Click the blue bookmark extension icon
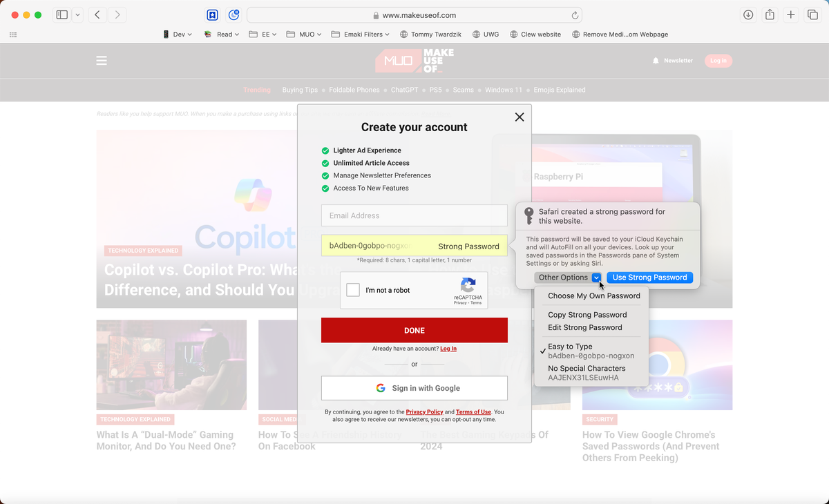 click(213, 14)
